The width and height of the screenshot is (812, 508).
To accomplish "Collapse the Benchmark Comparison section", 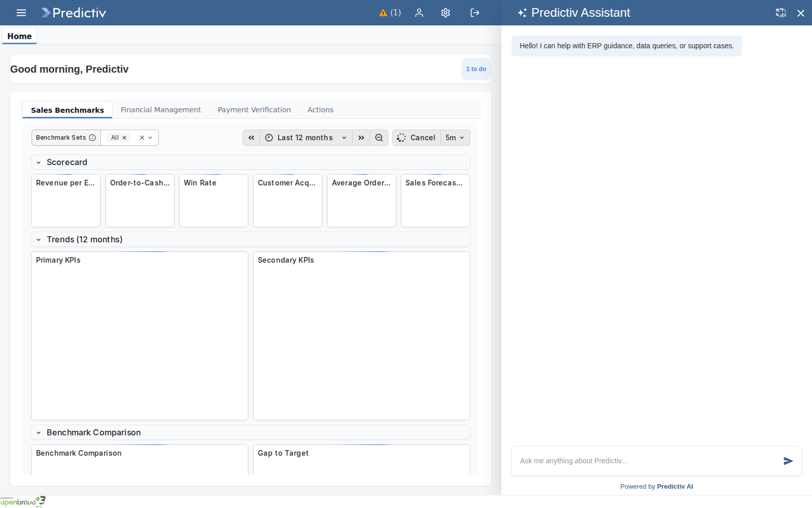I will click(39, 433).
